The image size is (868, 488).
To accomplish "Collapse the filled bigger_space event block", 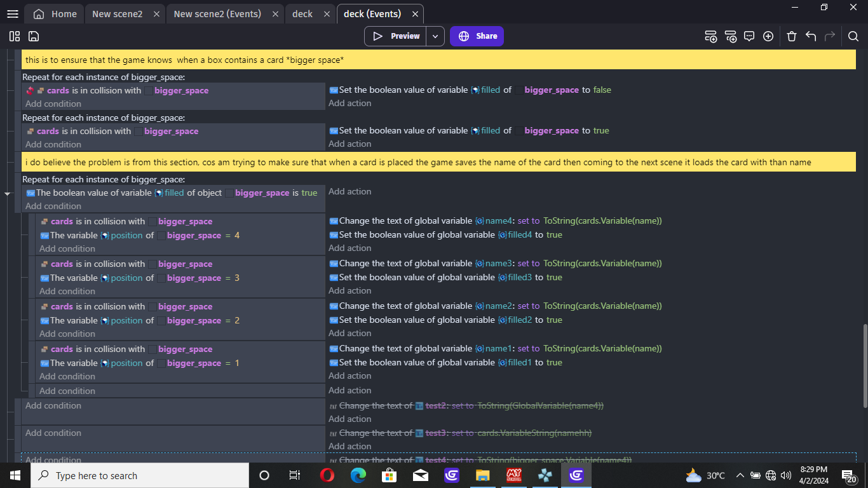I will [x=8, y=193].
